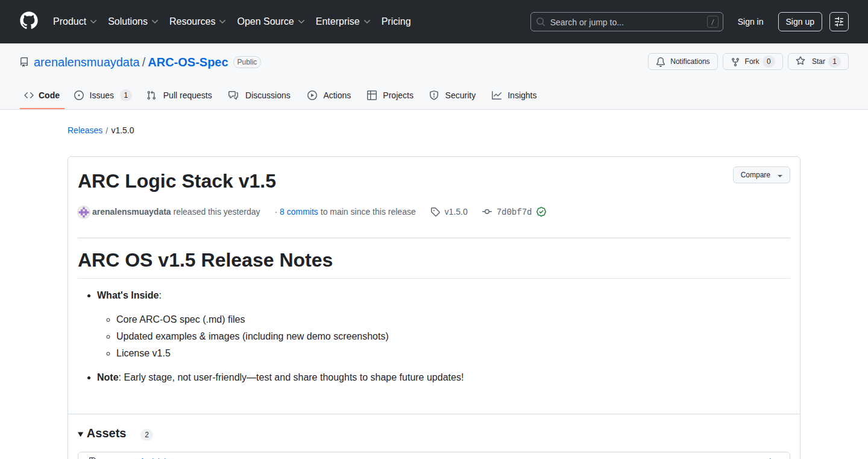The height and width of the screenshot is (459, 868).
Task: Focus the Search or jump to field
Action: (x=627, y=22)
